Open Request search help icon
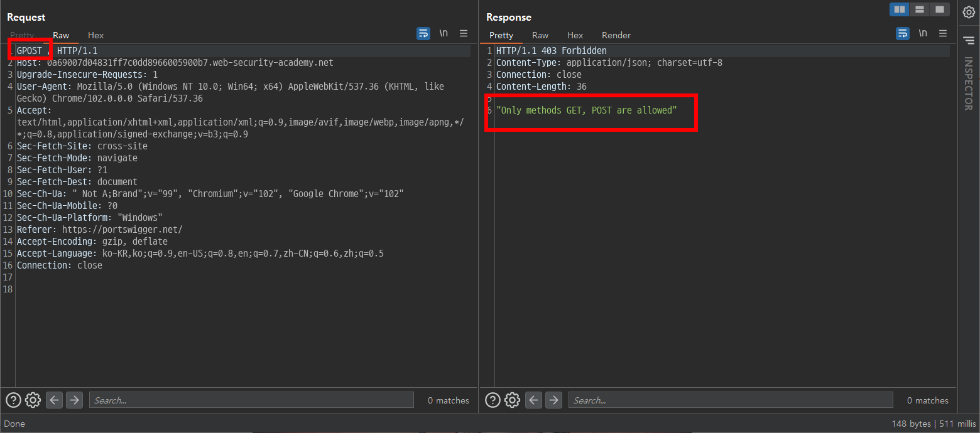Image resolution: width=980 pixels, height=433 pixels. (13, 400)
